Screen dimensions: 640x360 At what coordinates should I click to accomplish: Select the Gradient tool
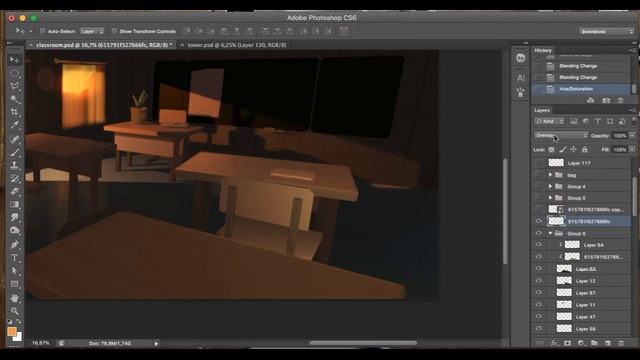[14, 204]
